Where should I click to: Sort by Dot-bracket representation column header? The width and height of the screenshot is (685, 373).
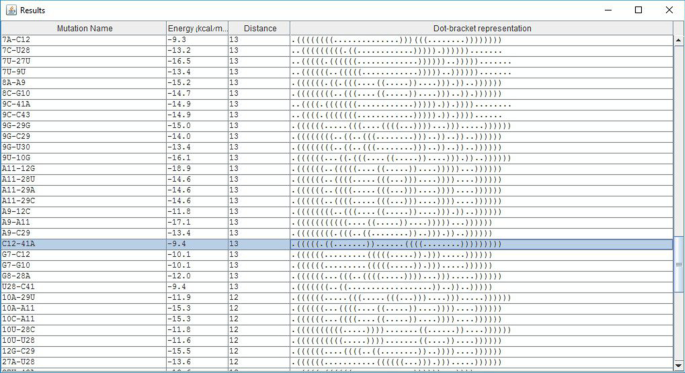pyautogui.click(x=481, y=28)
